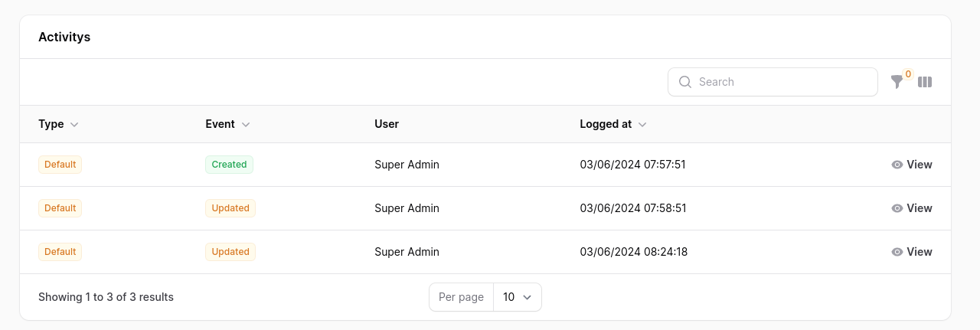The width and height of the screenshot is (980, 330).
Task: Click the Event column header label
Action: (220, 124)
